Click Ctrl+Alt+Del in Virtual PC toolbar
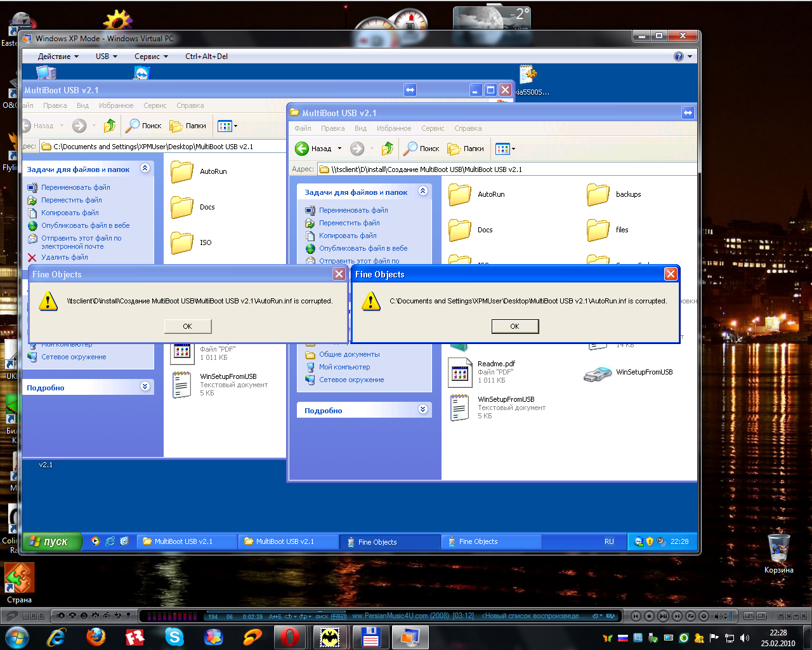812x650 pixels. (x=206, y=56)
